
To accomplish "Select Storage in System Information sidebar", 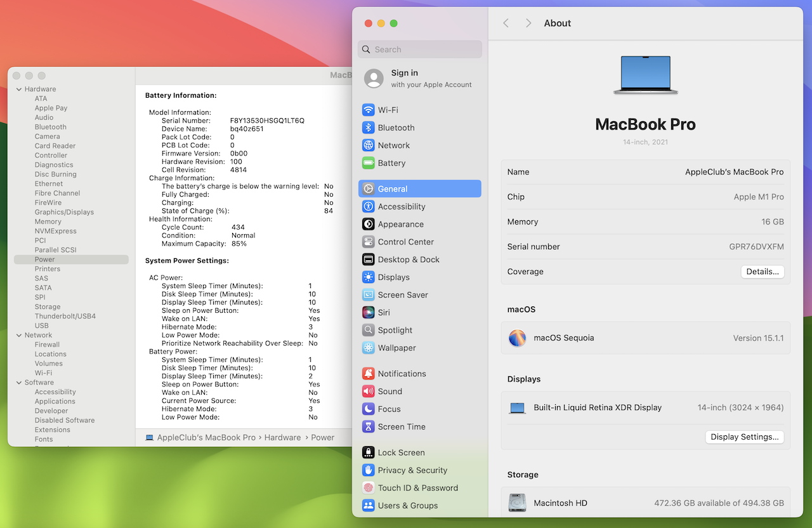I will coord(48,307).
